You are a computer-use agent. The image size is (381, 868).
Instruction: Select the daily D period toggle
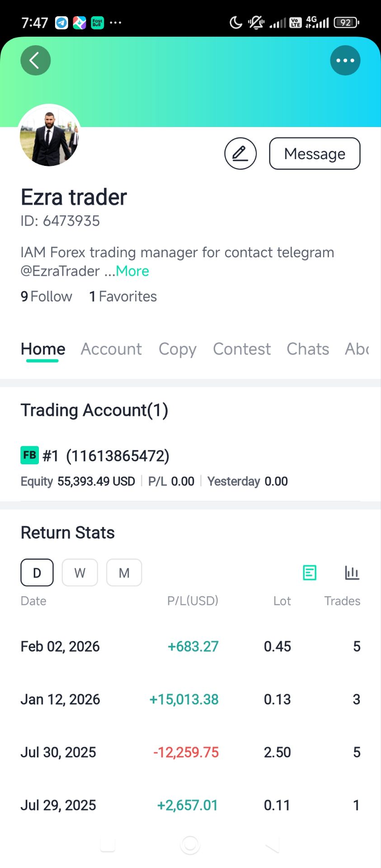tap(37, 573)
